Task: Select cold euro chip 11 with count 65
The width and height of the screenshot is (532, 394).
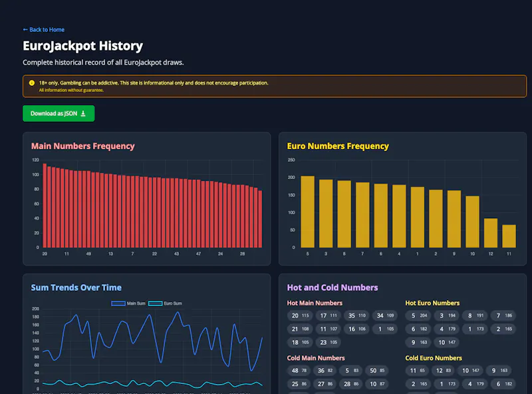Action: [417, 371]
